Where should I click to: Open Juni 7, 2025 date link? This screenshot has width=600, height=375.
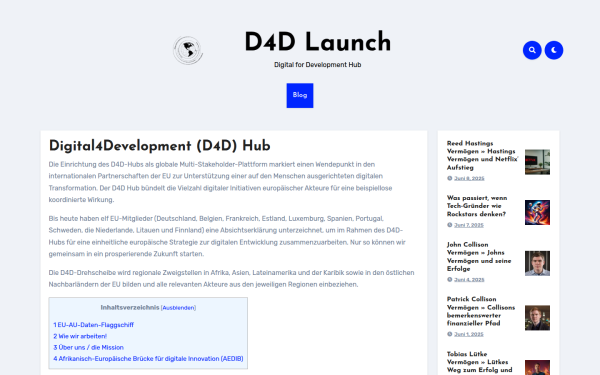(x=469, y=225)
